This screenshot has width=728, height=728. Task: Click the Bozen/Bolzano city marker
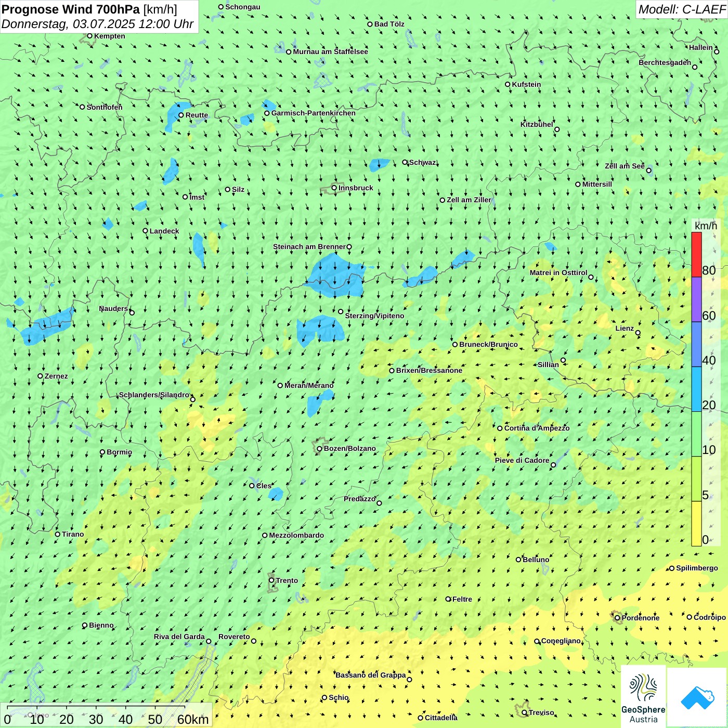coord(319,448)
